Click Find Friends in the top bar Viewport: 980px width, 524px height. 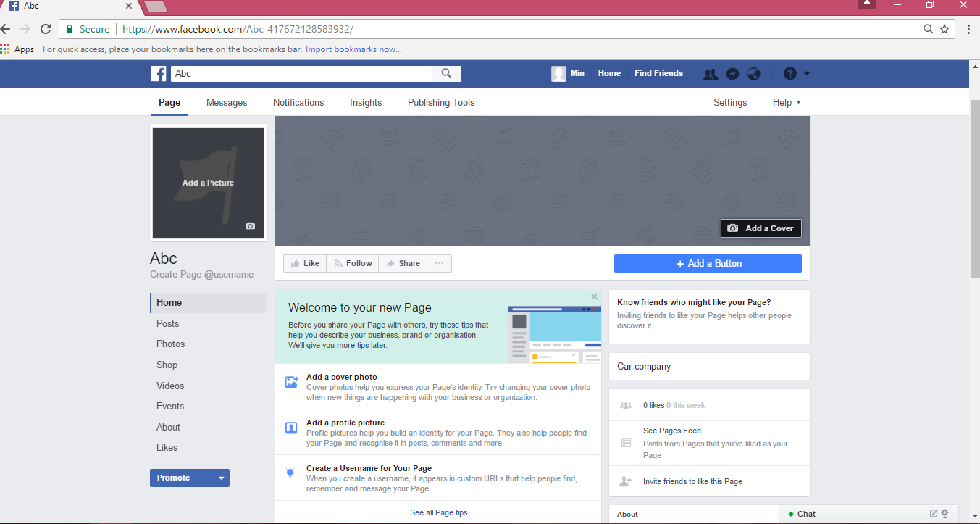coord(658,73)
